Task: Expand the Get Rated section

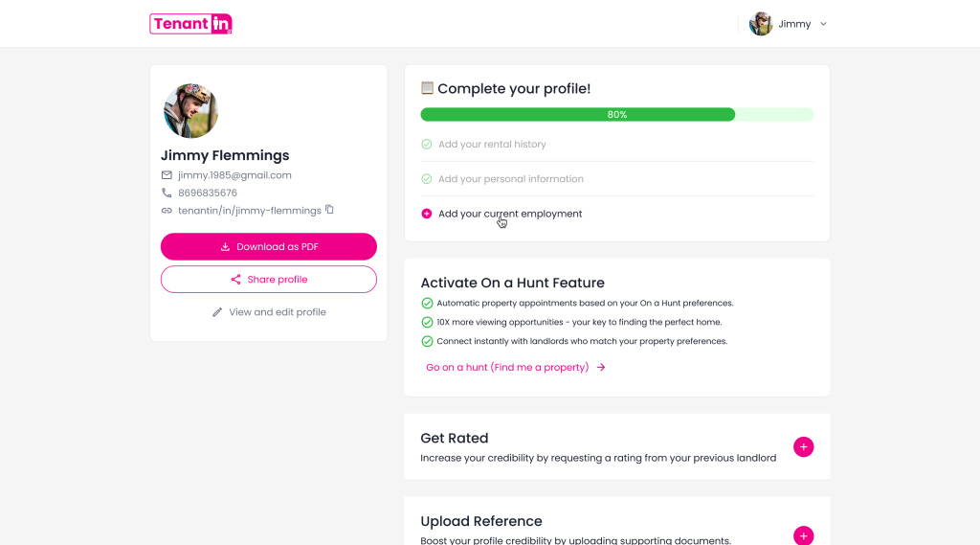Action: [803, 446]
